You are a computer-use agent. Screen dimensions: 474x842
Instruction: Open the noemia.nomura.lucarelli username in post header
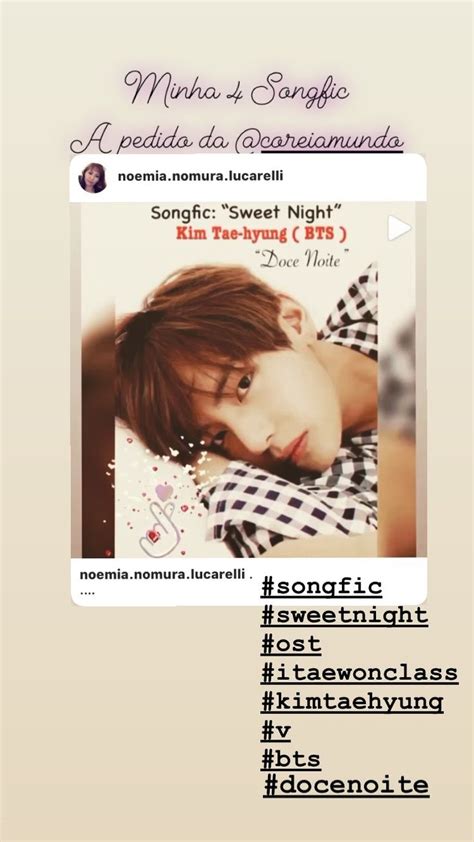pos(200,176)
